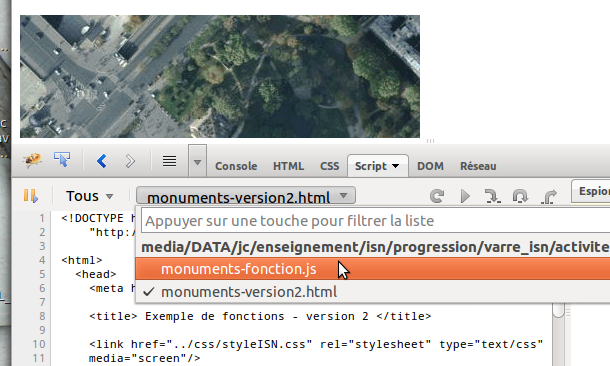Click the html tag on line 4

point(82,260)
